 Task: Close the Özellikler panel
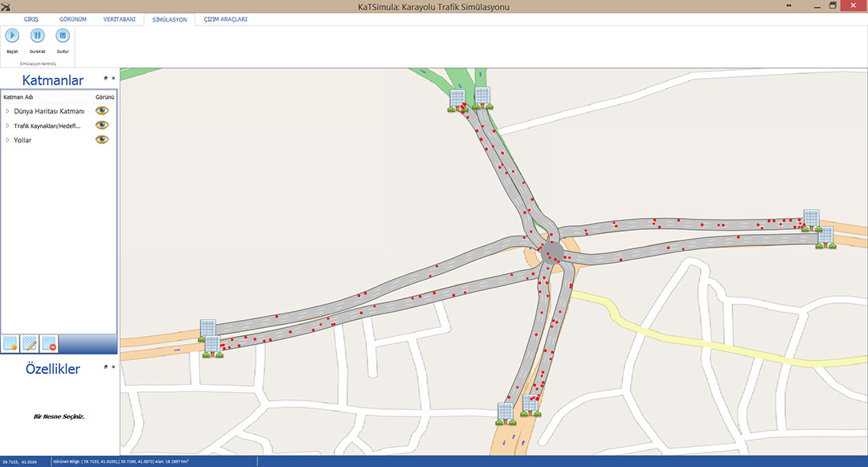[113, 367]
